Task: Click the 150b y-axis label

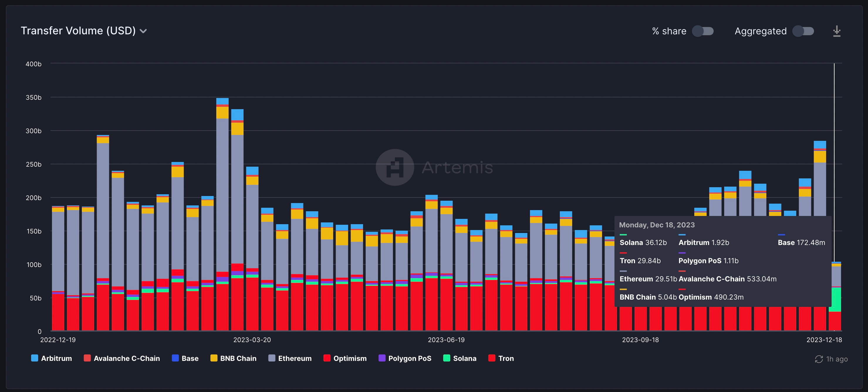Action: [x=33, y=231]
